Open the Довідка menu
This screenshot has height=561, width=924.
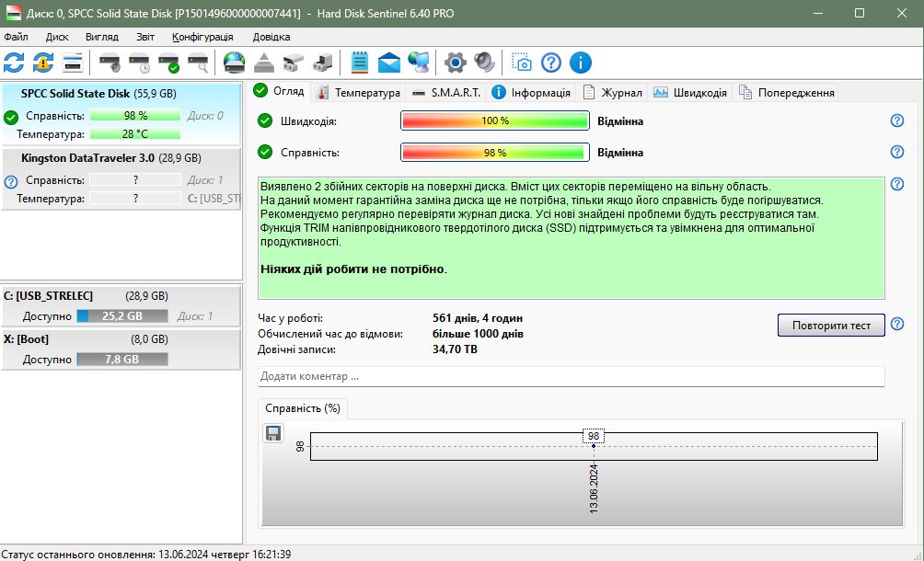pyautogui.click(x=271, y=37)
